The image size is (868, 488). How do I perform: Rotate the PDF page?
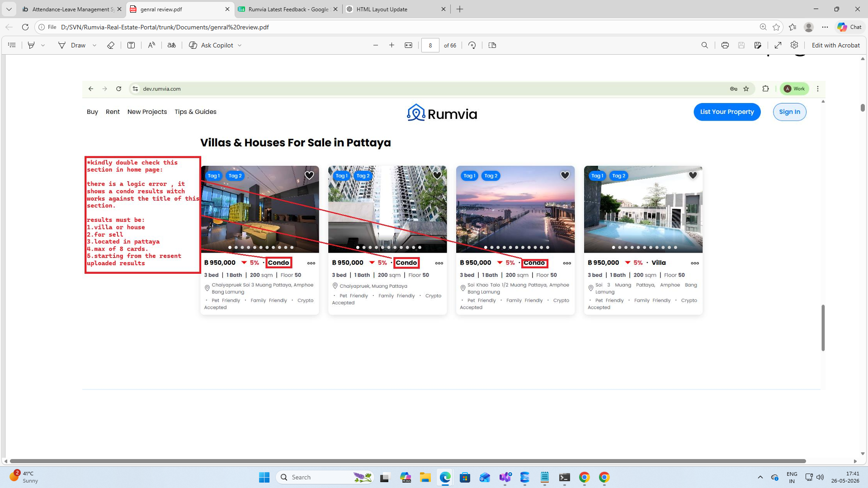click(x=472, y=45)
